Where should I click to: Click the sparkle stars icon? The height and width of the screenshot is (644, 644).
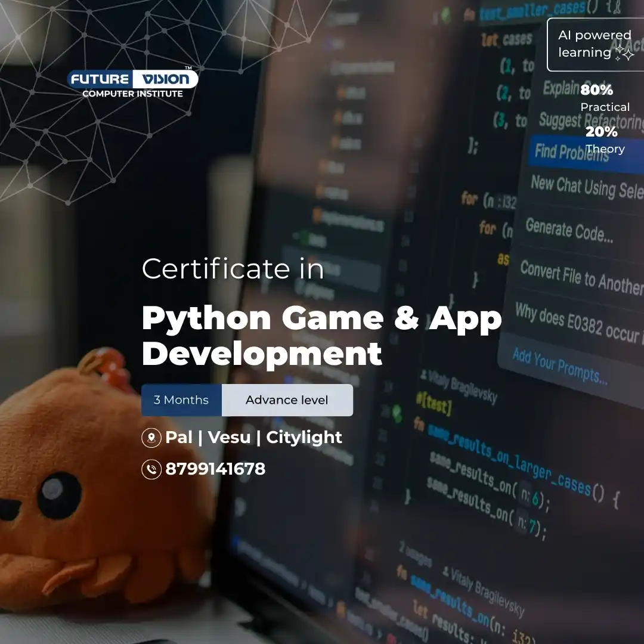click(x=624, y=54)
